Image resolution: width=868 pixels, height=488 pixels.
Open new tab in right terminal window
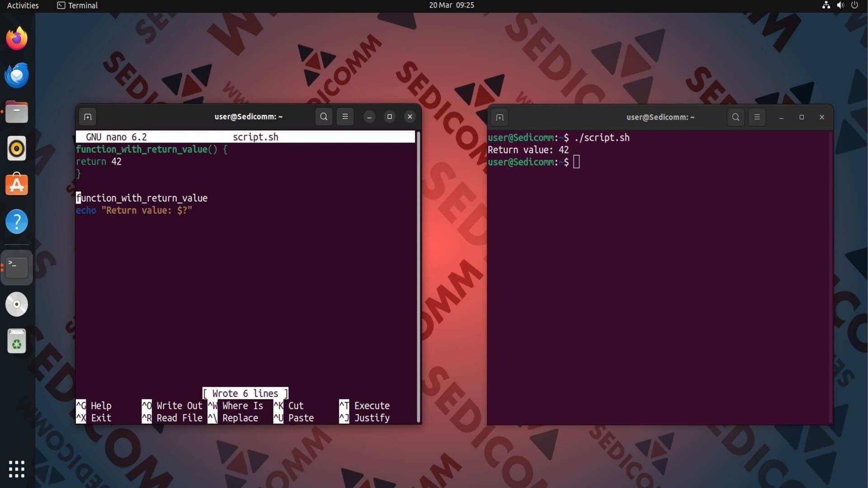[500, 117]
